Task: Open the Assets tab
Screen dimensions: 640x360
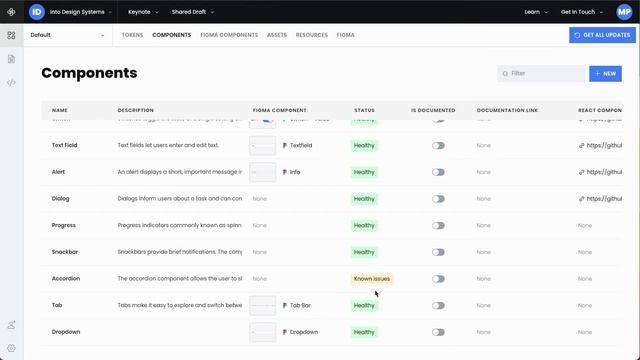Action: click(x=277, y=35)
